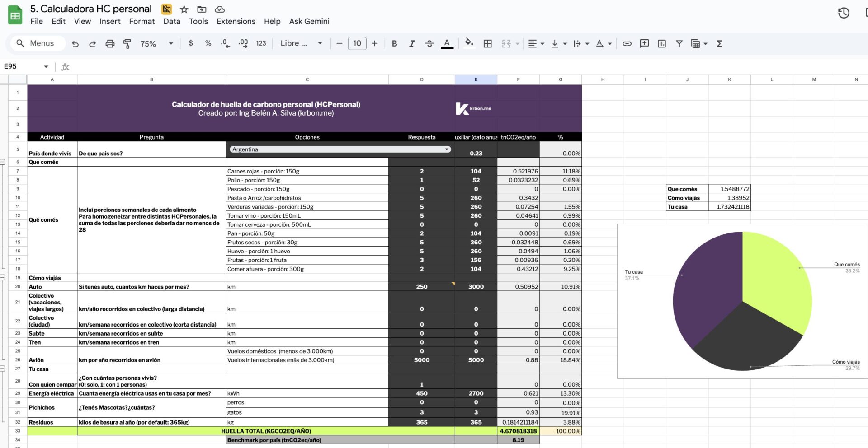Click the Insert chart icon
Image resolution: width=868 pixels, height=448 pixels.
pos(662,44)
